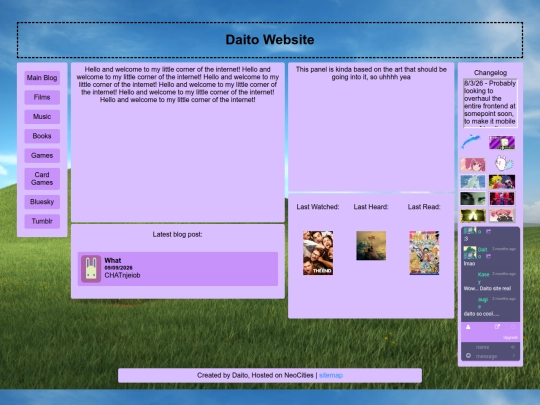Open the Last Read manga cover
The height and width of the screenshot is (405, 540).
[x=424, y=253]
